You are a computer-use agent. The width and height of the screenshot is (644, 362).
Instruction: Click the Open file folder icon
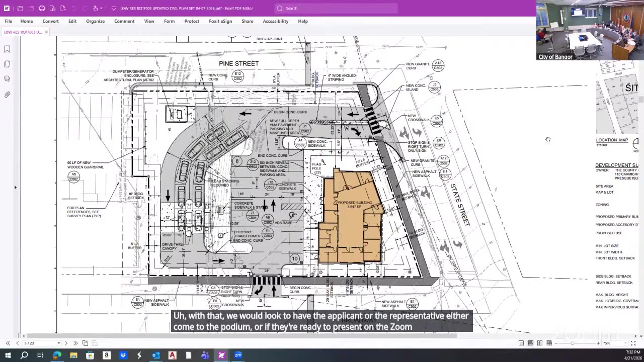[20, 8]
